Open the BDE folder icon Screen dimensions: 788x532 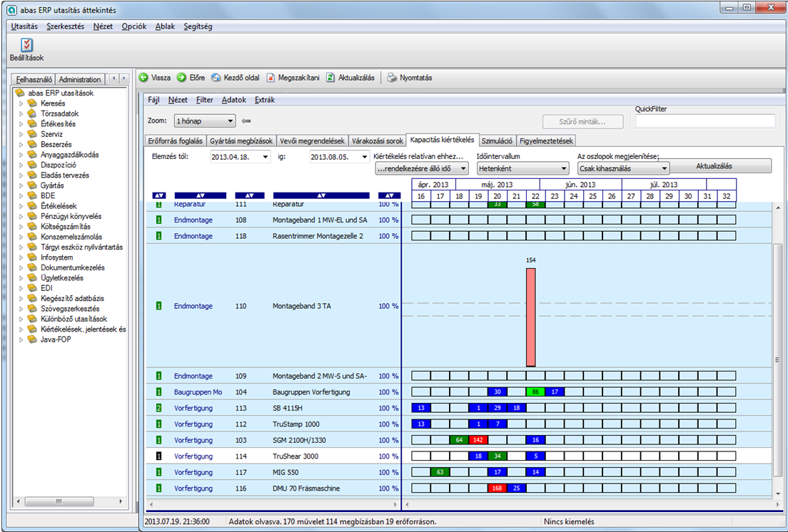click(x=32, y=195)
